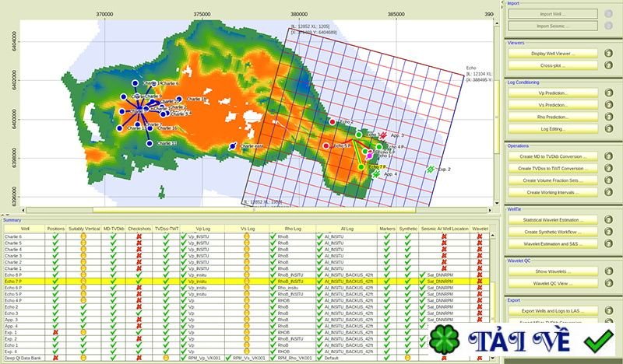Click RPM_Vs_VK001 Vs Log cell
Viewport: 623px width, 364px height.
(x=246, y=358)
